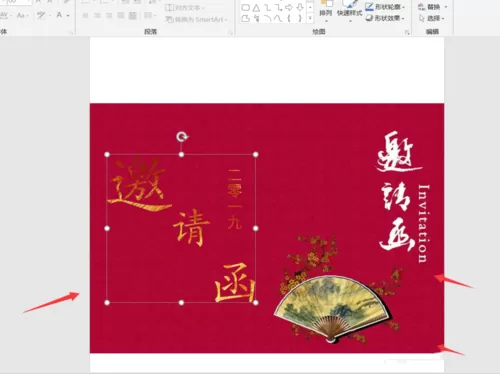
Task: Justify text in paragraph group
Action: [121, 15]
